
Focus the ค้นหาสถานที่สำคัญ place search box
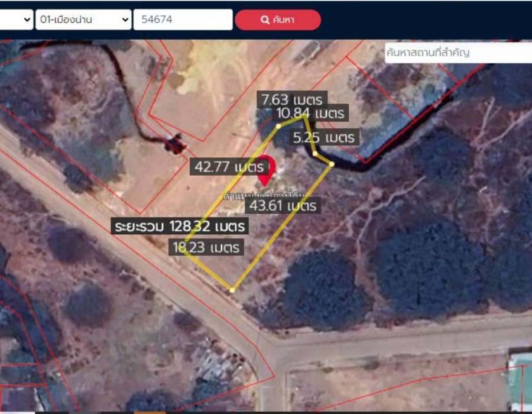coord(458,53)
